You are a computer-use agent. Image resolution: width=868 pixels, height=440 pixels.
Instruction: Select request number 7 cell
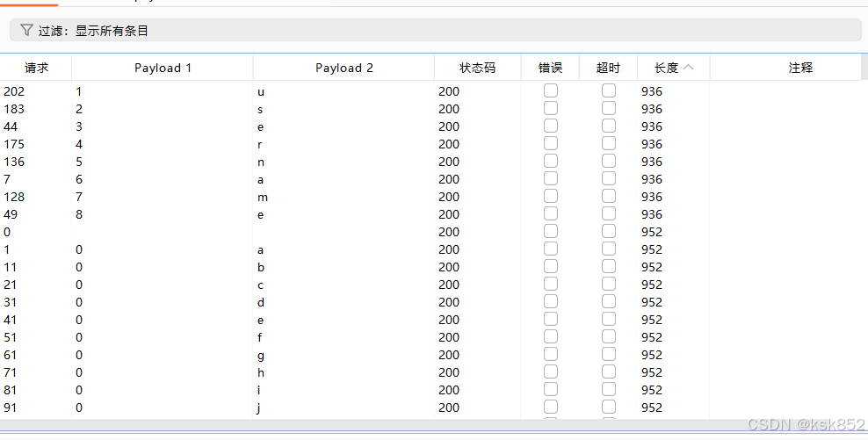pos(7,179)
